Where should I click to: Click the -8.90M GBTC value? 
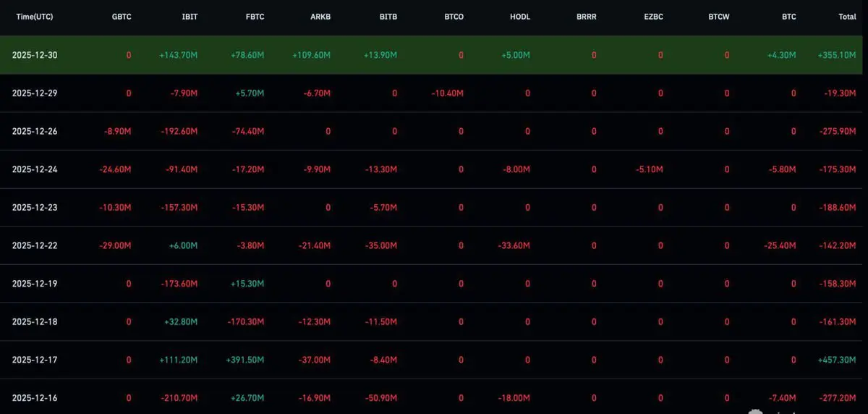pos(118,131)
